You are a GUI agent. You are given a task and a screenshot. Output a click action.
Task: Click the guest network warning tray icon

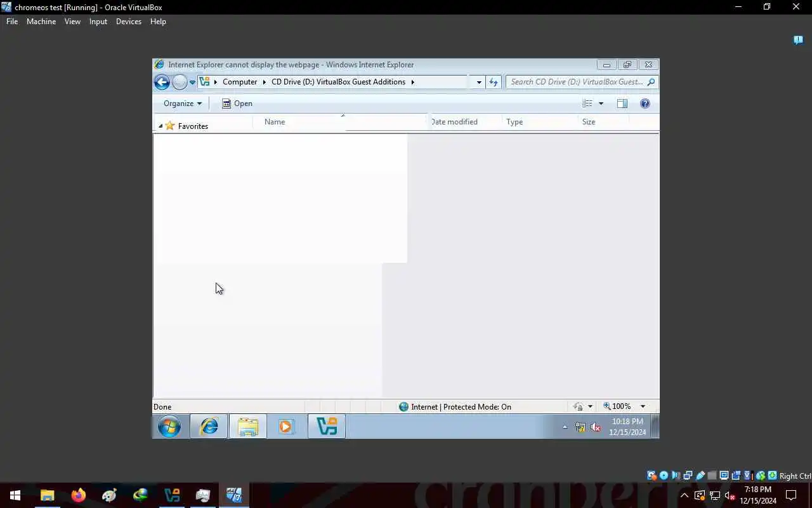coord(580,427)
